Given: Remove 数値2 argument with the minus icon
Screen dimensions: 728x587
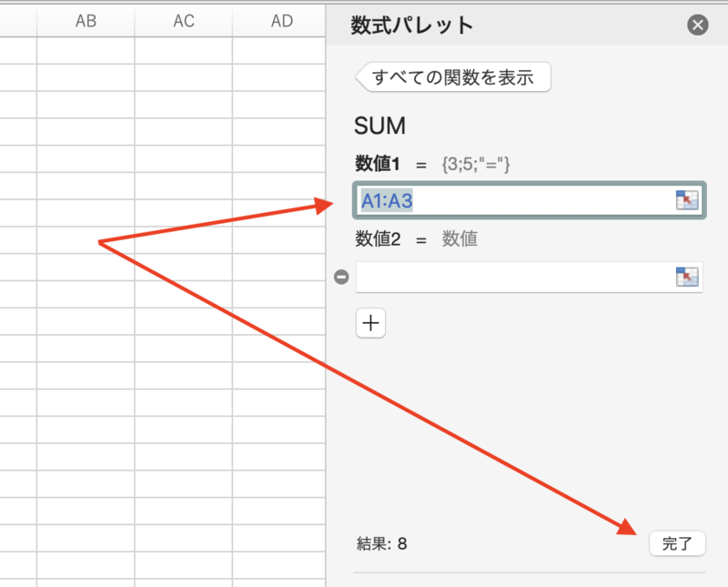Looking at the screenshot, I should click(x=341, y=277).
